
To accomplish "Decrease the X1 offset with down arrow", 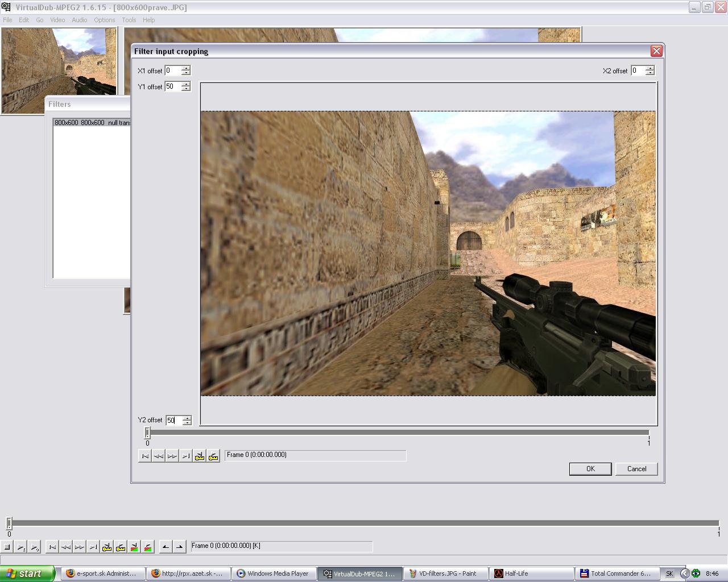I will [x=185, y=73].
